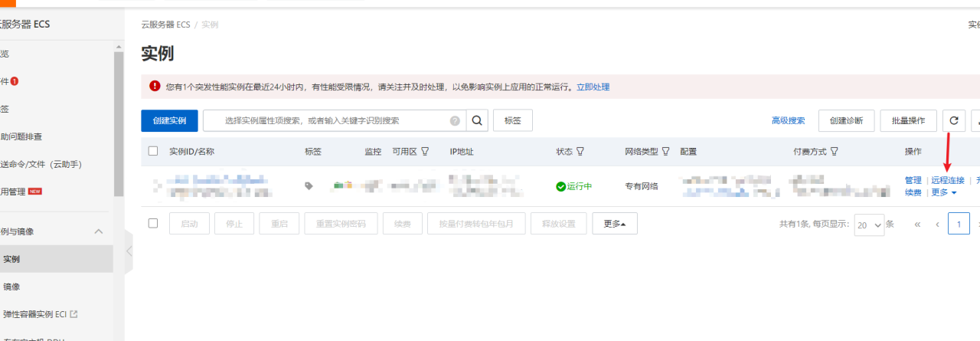Image resolution: width=980 pixels, height=341 pixels.
Task: Open the 网络类型 column filter icon
Action: [x=666, y=152]
